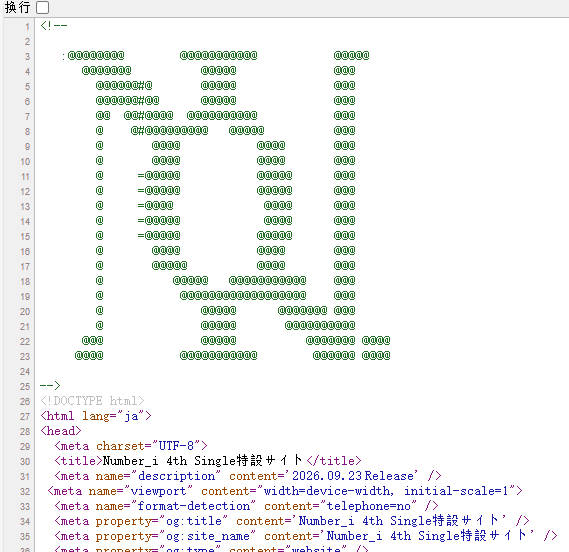The width and height of the screenshot is (569, 552).
Task: Click line number 35 in gutter
Action: [25, 536]
